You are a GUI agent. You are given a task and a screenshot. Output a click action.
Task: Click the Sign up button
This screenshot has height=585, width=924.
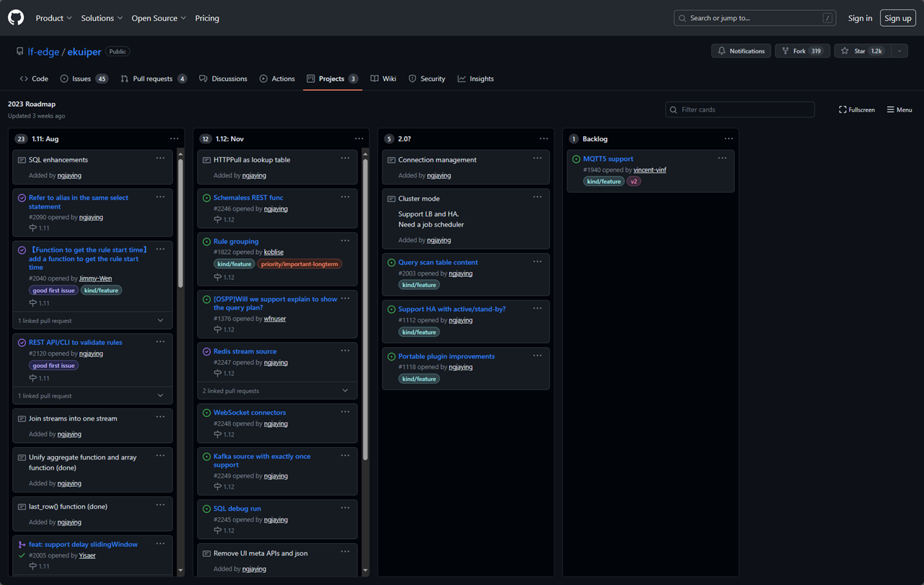point(898,18)
